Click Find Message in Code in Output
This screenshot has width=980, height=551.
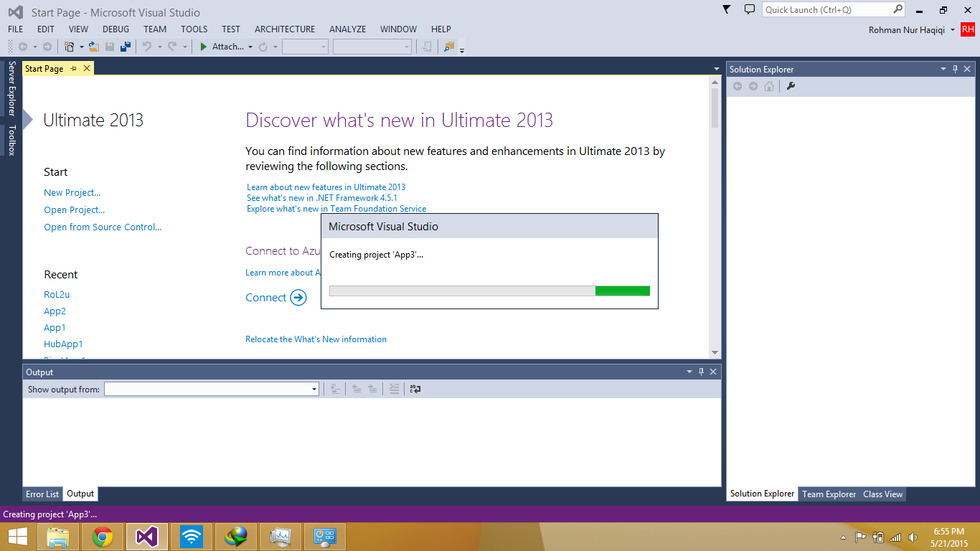[x=334, y=389]
